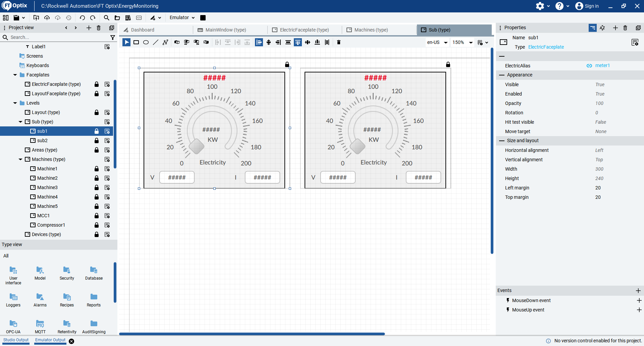This screenshot has width=644, height=346.
Task: Select the ellipse drawing tool
Action: [x=146, y=42]
